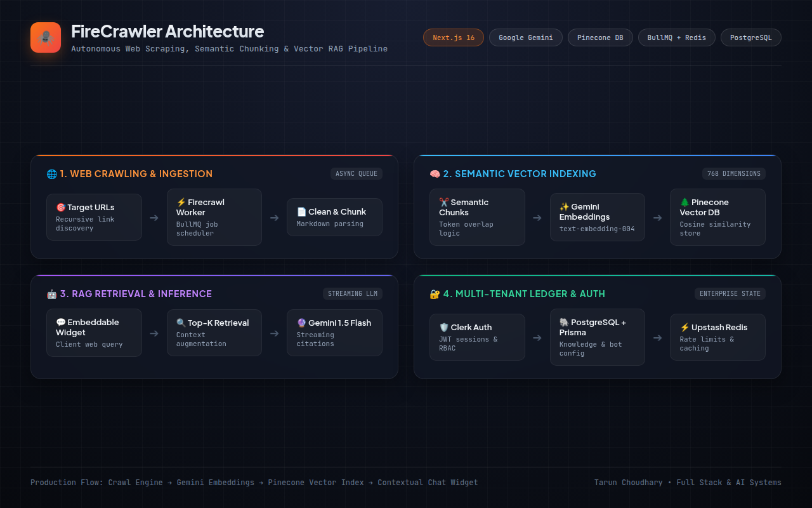This screenshot has width=812, height=508.
Task: Click the Rate limits & caching text
Action: click(707, 344)
